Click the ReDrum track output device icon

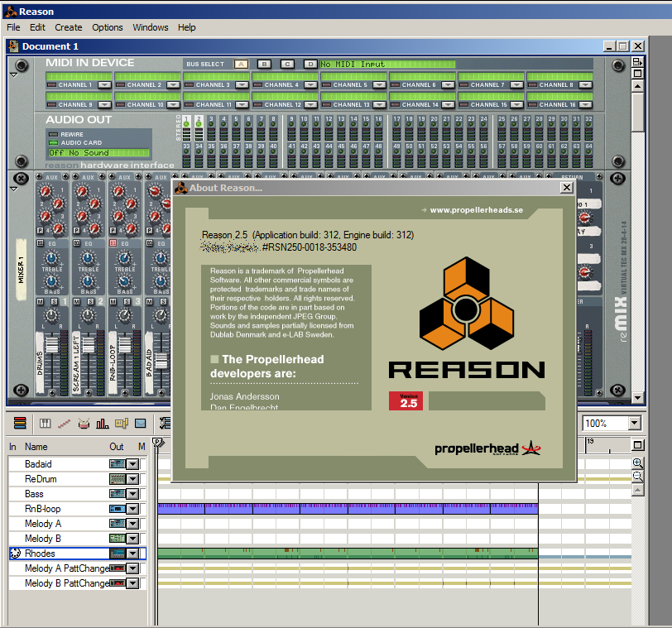click(117, 479)
